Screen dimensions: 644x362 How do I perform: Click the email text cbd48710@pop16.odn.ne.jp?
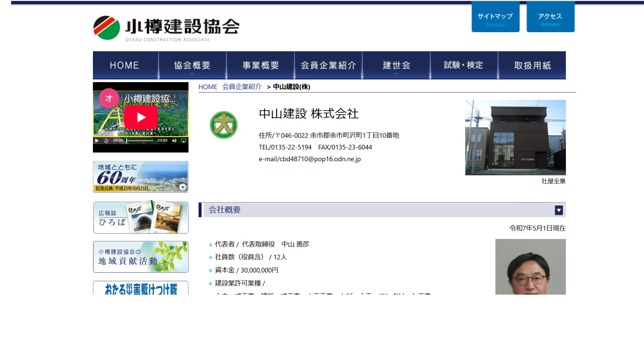[320, 159]
